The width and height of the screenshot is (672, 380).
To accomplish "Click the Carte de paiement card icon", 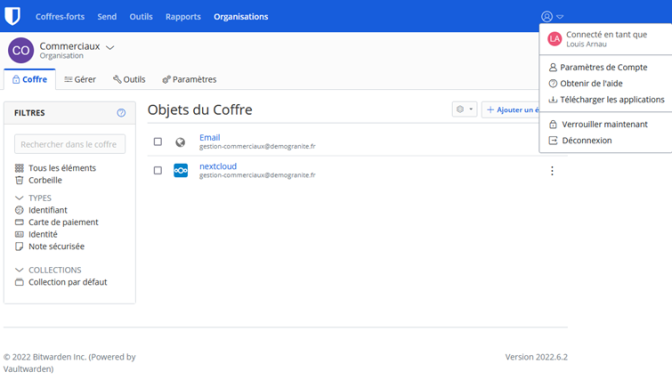I will pos(19,222).
